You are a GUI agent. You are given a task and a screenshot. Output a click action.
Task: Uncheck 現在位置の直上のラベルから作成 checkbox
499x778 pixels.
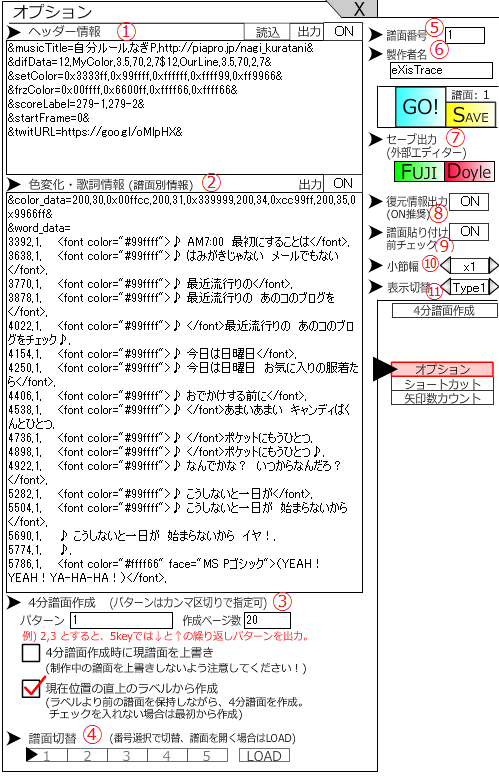point(31,689)
